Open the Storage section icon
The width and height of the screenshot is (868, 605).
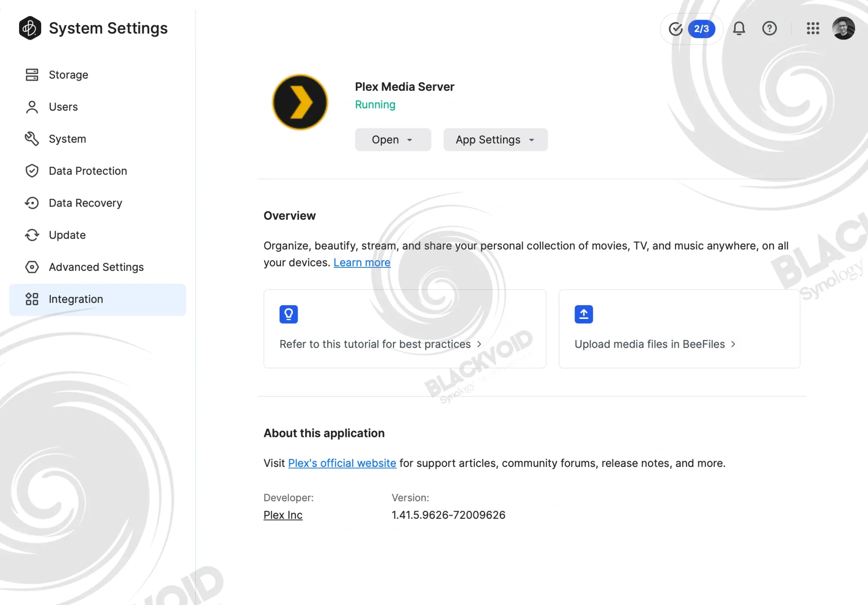(x=32, y=75)
